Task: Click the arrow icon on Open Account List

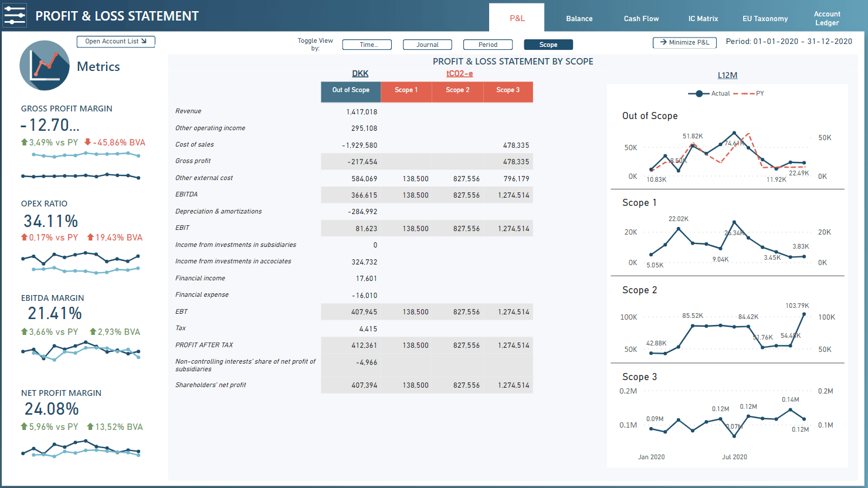Action: coord(144,41)
